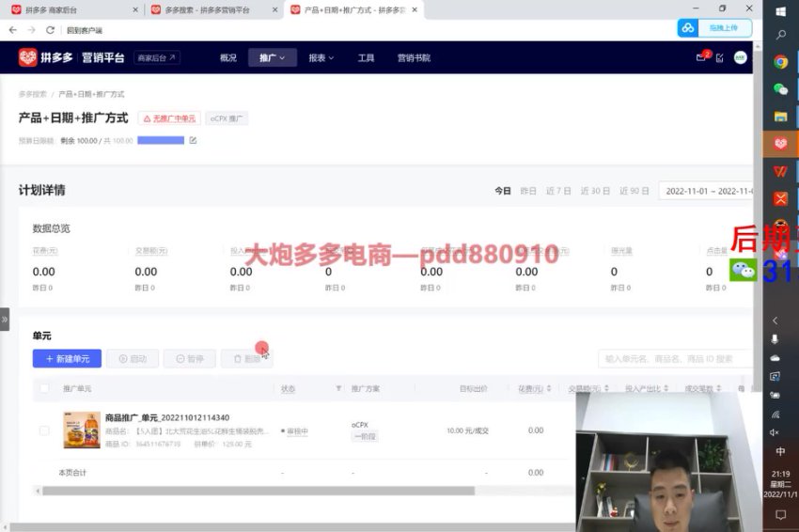Open the 推广 dropdown menu
This screenshot has width=799, height=532.
tap(272, 57)
